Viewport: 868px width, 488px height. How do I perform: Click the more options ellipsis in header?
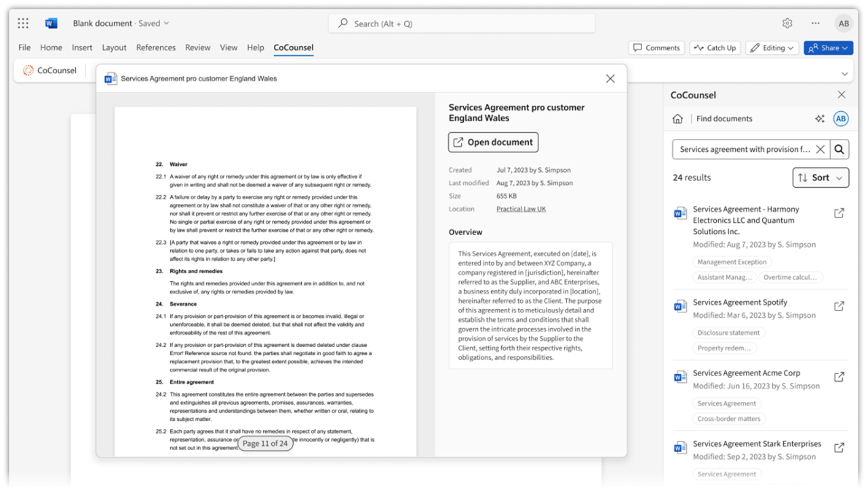[x=815, y=23]
